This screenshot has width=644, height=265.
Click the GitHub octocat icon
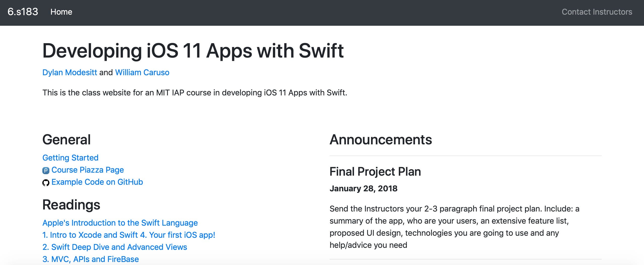click(46, 182)
